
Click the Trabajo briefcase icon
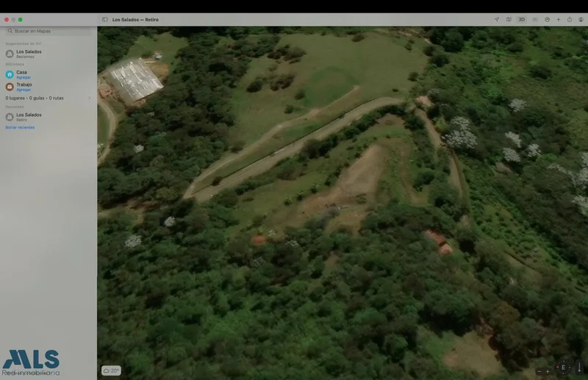click(10, 87)
